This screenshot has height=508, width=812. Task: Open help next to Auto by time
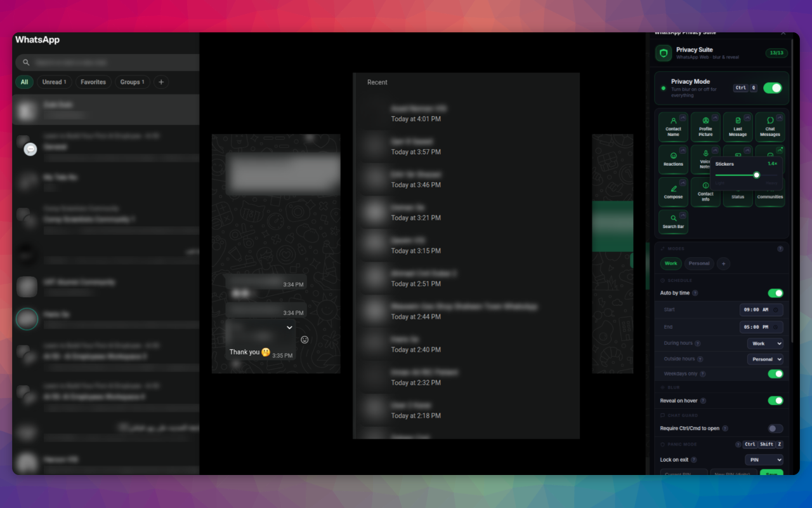pyautogui.click(x=695, y=293)
